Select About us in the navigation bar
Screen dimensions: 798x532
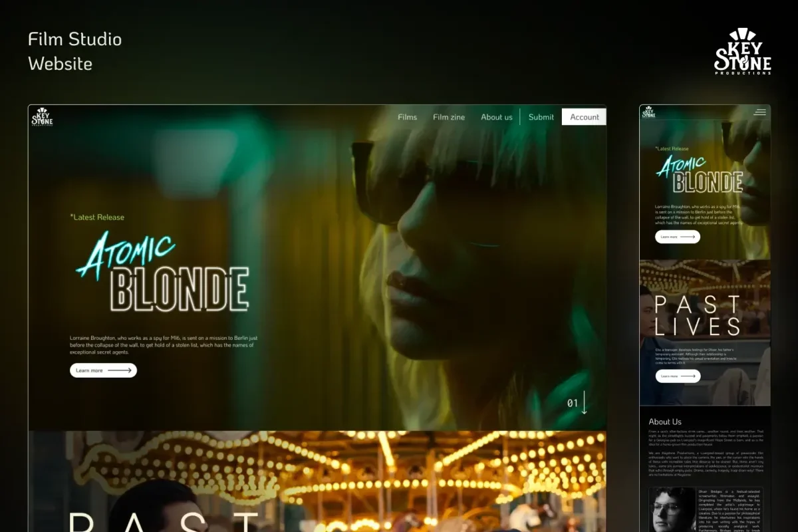497,117
